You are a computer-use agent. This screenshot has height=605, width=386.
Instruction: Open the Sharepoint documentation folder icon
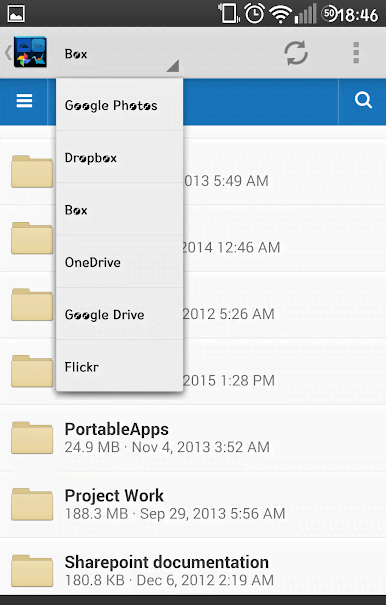coord(32,571)
